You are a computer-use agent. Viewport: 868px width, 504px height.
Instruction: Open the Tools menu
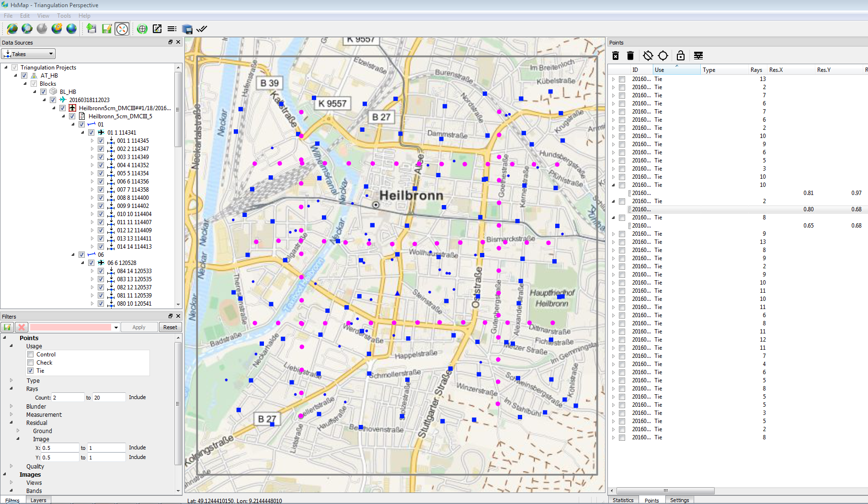click(64, 16)
